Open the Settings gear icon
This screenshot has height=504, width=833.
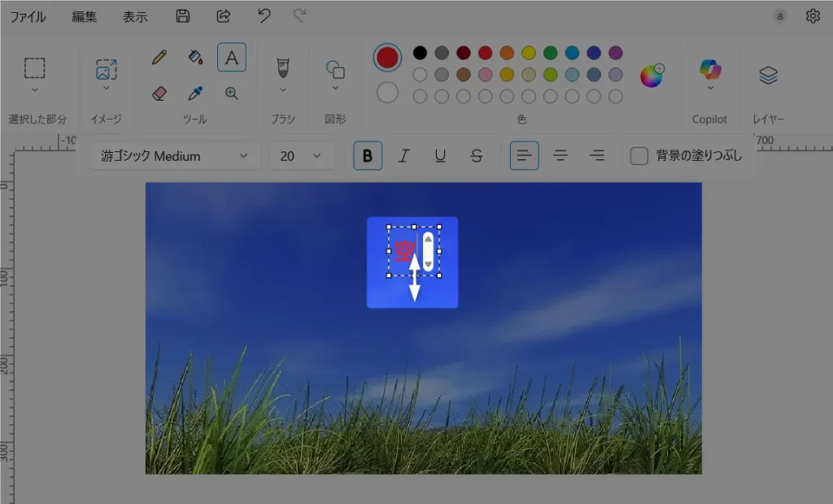tap(813, 16)
